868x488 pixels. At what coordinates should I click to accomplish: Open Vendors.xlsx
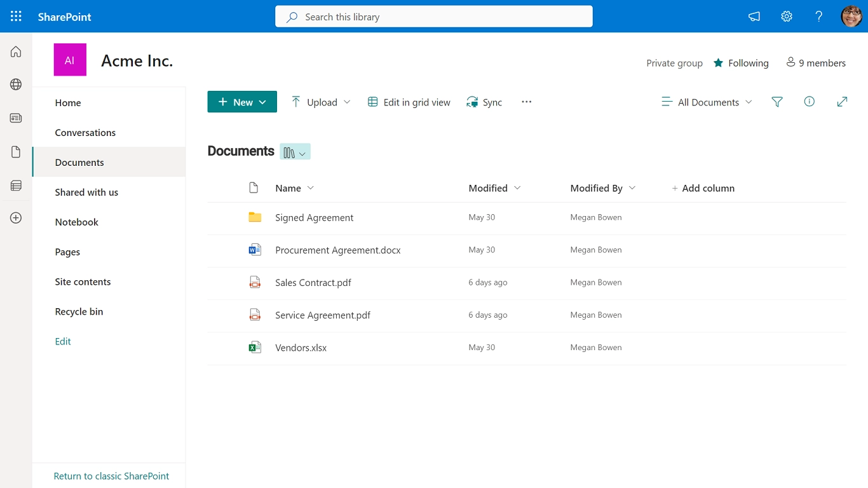(x=301, y=348)
